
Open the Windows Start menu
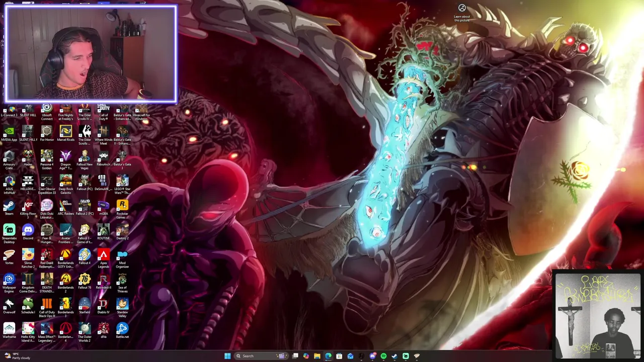tap(227, 356)
